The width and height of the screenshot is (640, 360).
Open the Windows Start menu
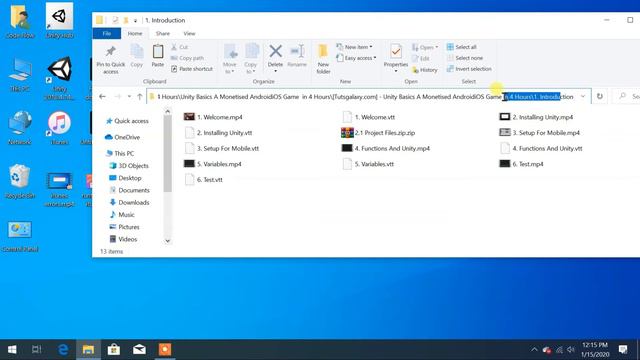click(x=12, y=350)
